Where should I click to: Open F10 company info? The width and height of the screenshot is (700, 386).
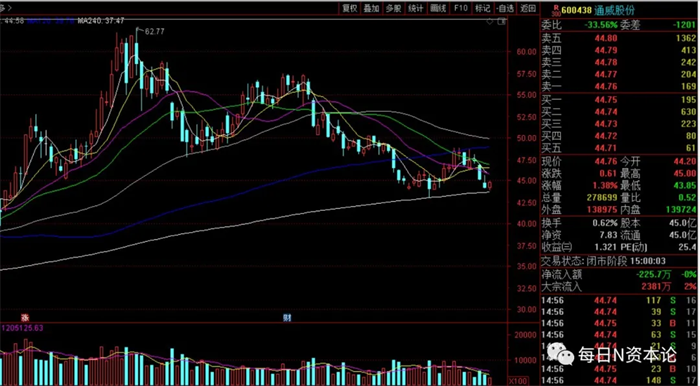[460, 8]
